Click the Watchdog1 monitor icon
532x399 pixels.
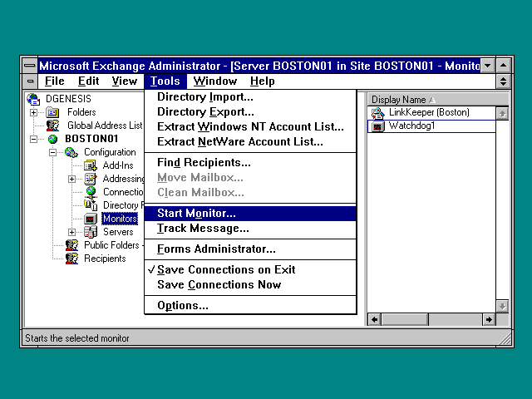click(x=377, y=126)
